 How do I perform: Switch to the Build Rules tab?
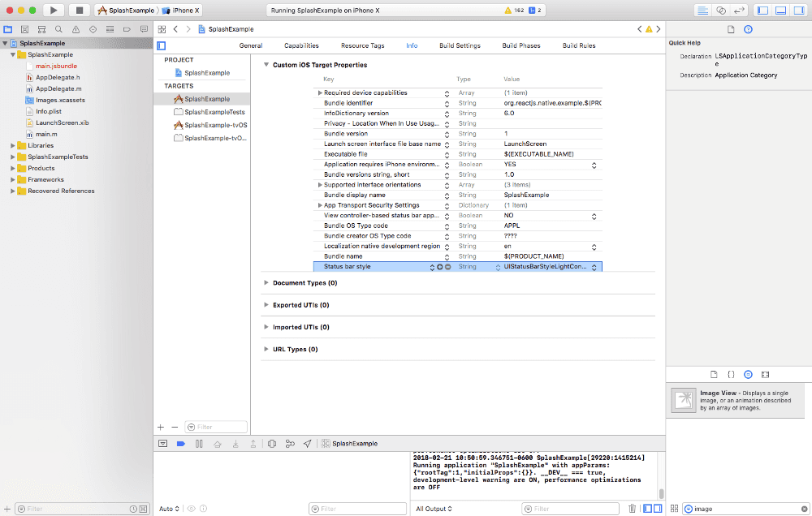579,45
